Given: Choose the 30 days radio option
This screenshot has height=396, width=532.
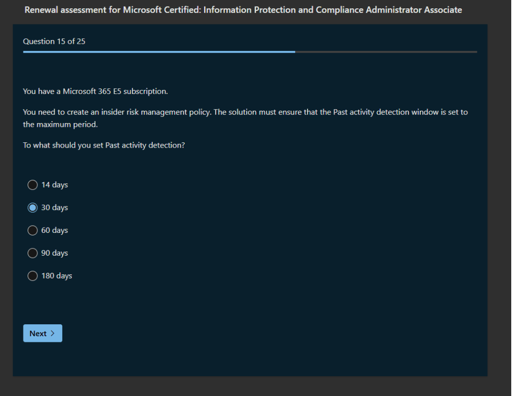Looking at the screenshot, I should click(33, 208).
